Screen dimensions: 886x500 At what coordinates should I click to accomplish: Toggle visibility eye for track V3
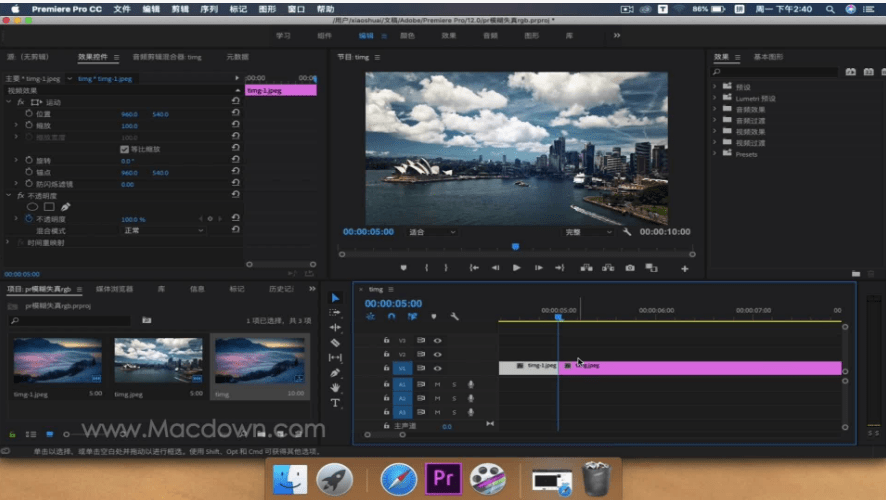(437, 340)
